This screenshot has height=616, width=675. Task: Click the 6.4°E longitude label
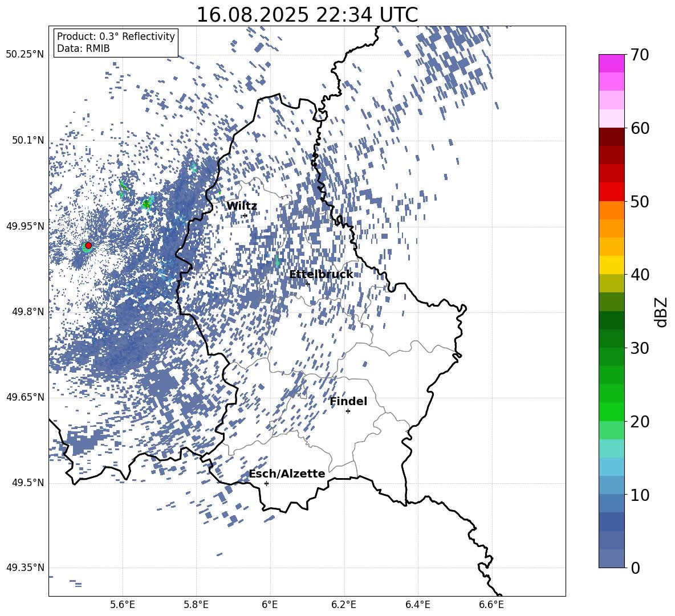coord(417,605)
